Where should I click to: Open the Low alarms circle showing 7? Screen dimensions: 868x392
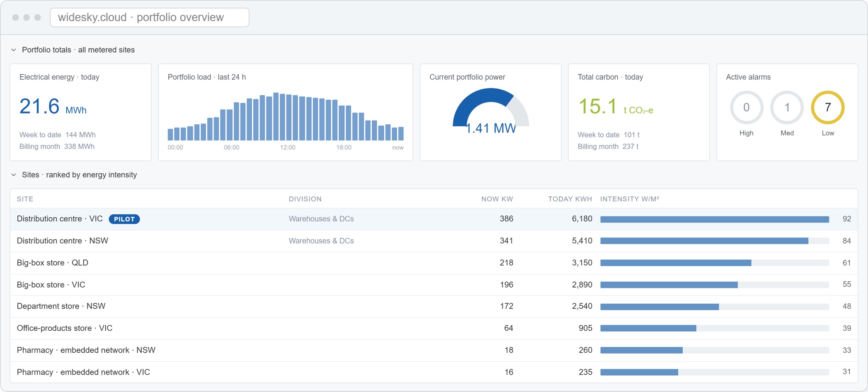[x=828, y=108]
